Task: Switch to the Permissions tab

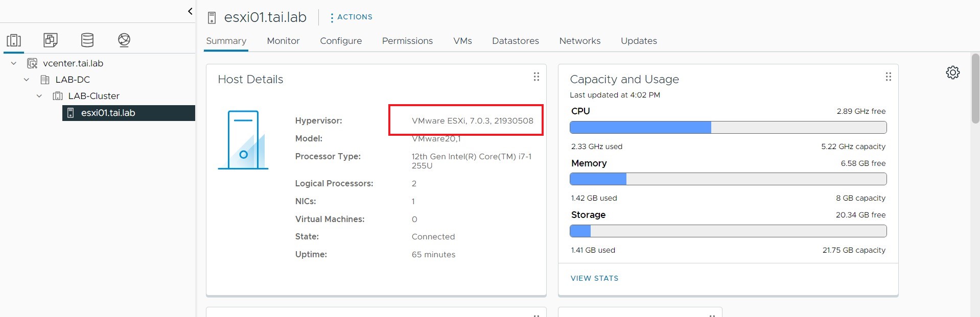Action: tap(407, 41)
